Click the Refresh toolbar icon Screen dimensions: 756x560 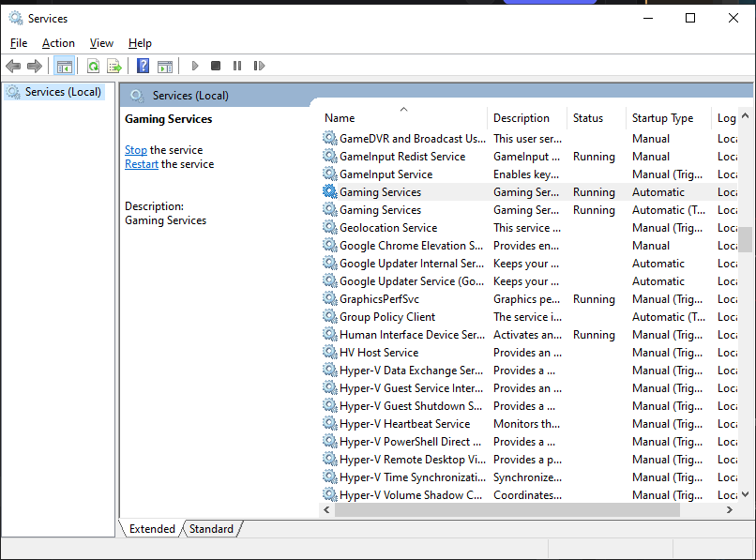point(93,66)
